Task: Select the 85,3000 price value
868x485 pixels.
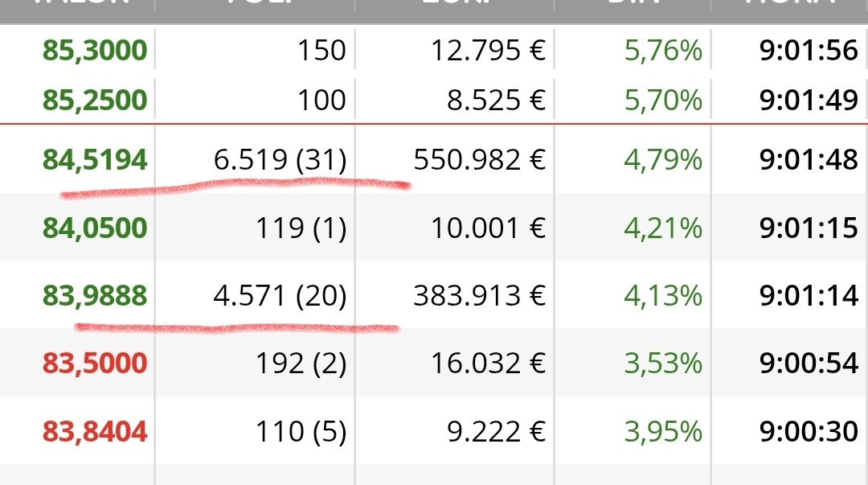Action: tap(95, 51)
